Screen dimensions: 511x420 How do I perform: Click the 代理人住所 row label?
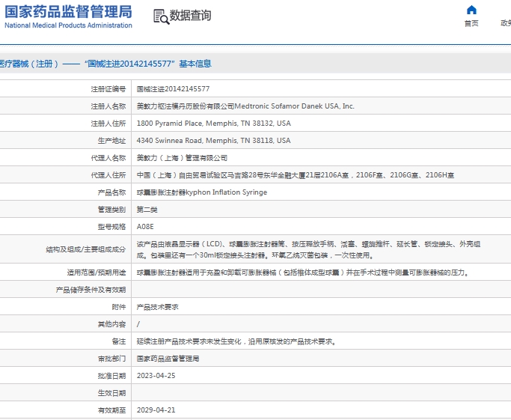[x=108, y=175]
